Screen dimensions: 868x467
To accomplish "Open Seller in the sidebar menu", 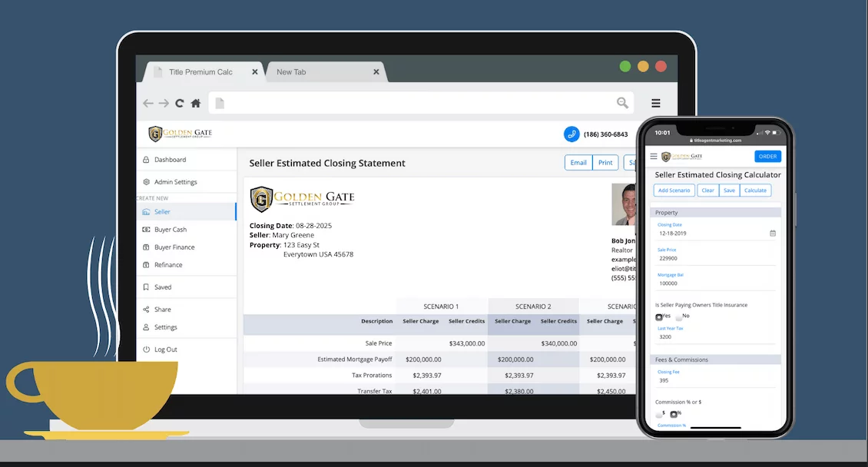I will tap(162, 212).
